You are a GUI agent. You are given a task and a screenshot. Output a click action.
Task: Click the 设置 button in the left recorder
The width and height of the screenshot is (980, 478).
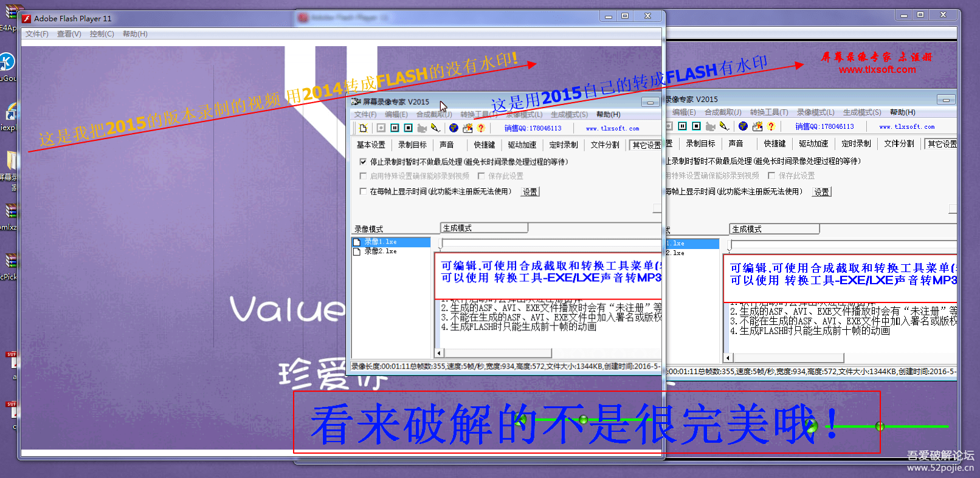pyautogui.click(x=530, y=192)
